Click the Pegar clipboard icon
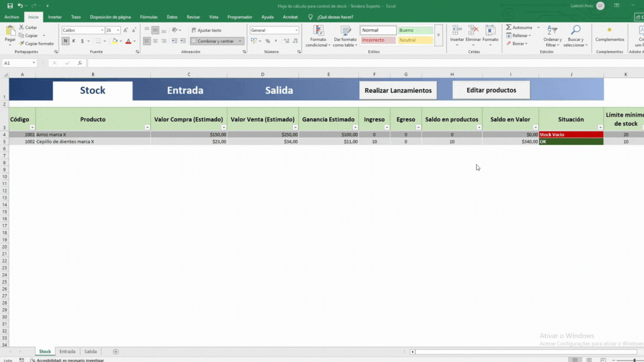 [10, 31]
